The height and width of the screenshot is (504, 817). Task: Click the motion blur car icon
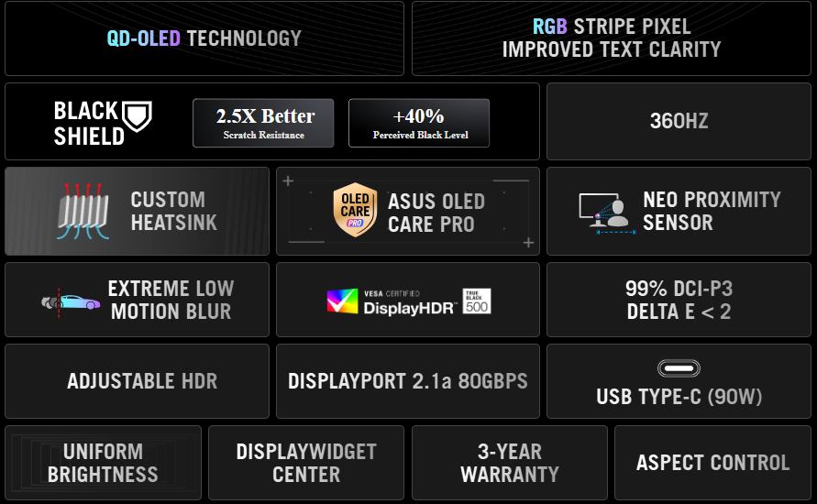[x=71, y=301]
